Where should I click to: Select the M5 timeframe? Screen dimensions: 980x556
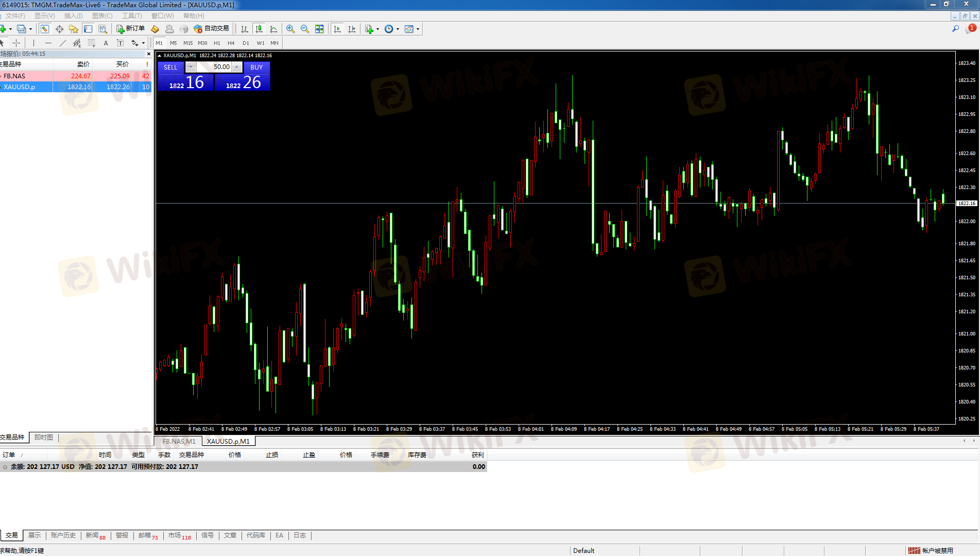[174, 43]
